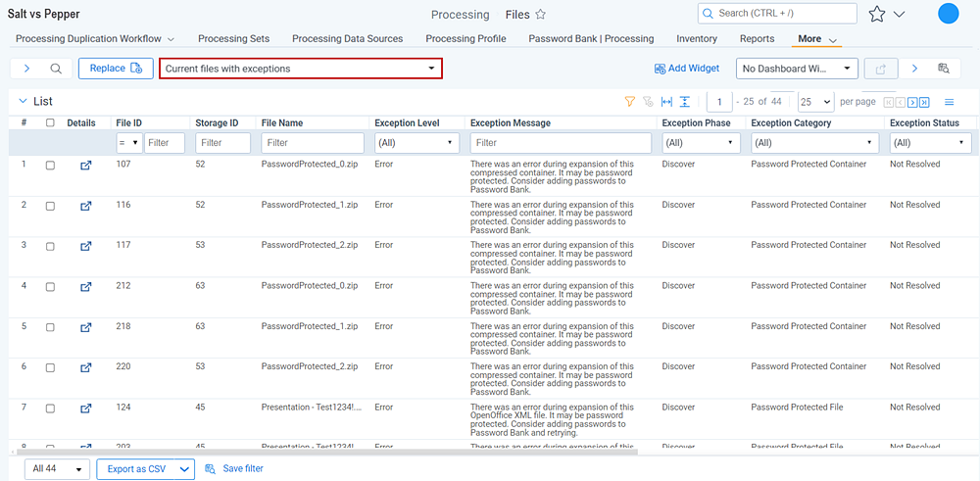980x481 pixels.
Task: Favorite the Files page star icon
Action: [541, 15]
